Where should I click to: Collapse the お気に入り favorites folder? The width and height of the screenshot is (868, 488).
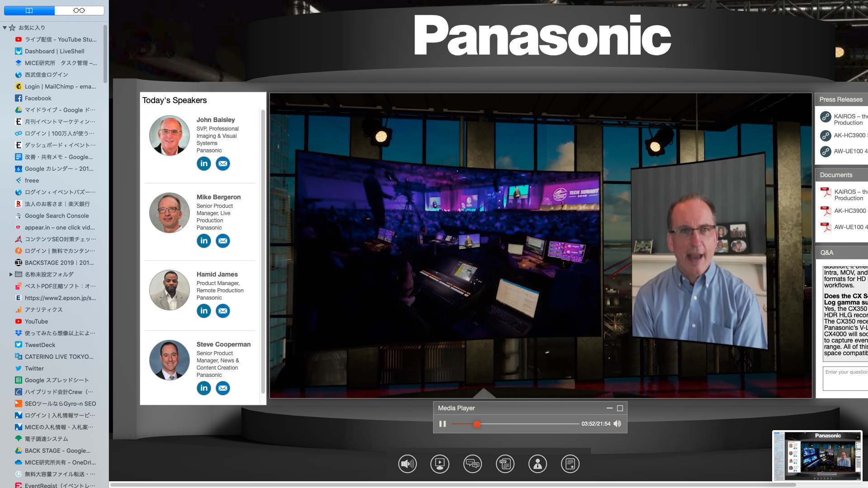[5, 28]
